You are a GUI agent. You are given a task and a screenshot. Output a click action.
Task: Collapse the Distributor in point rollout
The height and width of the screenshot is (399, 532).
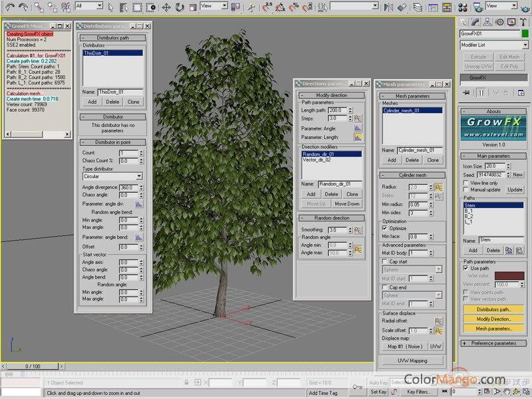(112, 142)
